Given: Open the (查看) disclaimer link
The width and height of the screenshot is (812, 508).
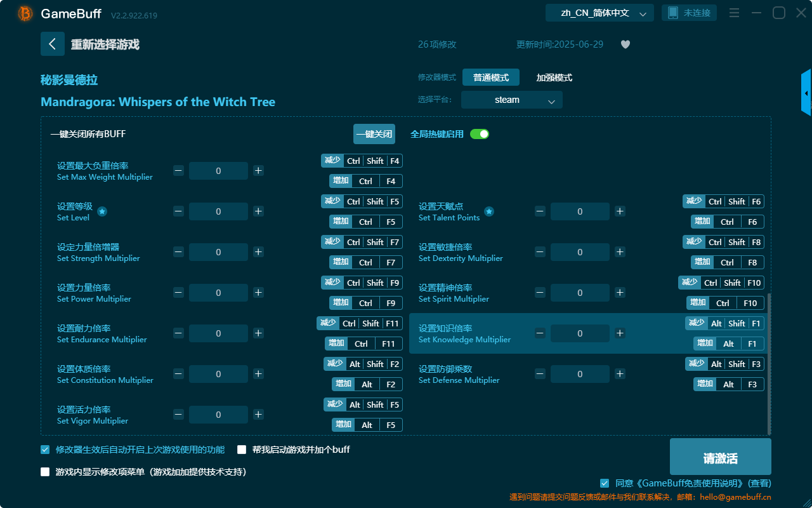Looking at the screenshot, I should [x=760, y=483].
